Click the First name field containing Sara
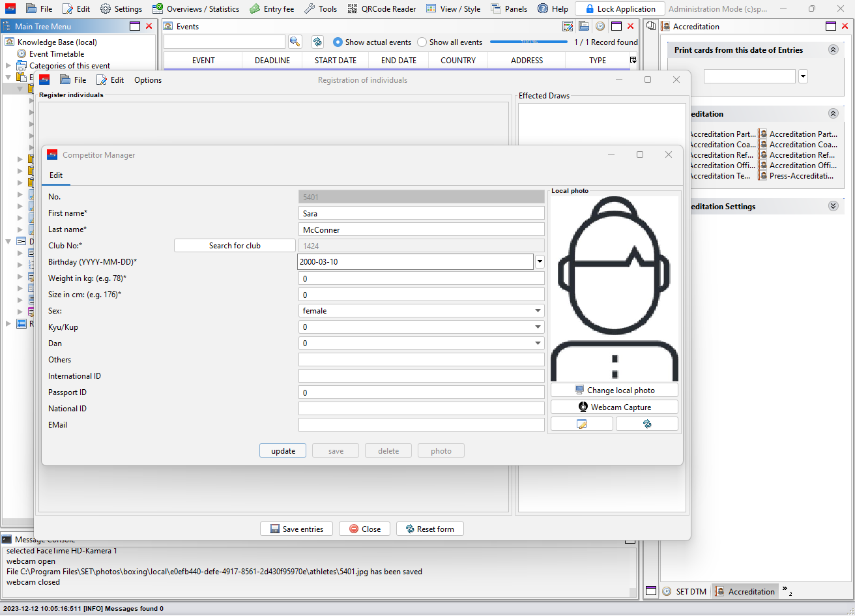This screenshot has height=616, width=855. point(421,213)
